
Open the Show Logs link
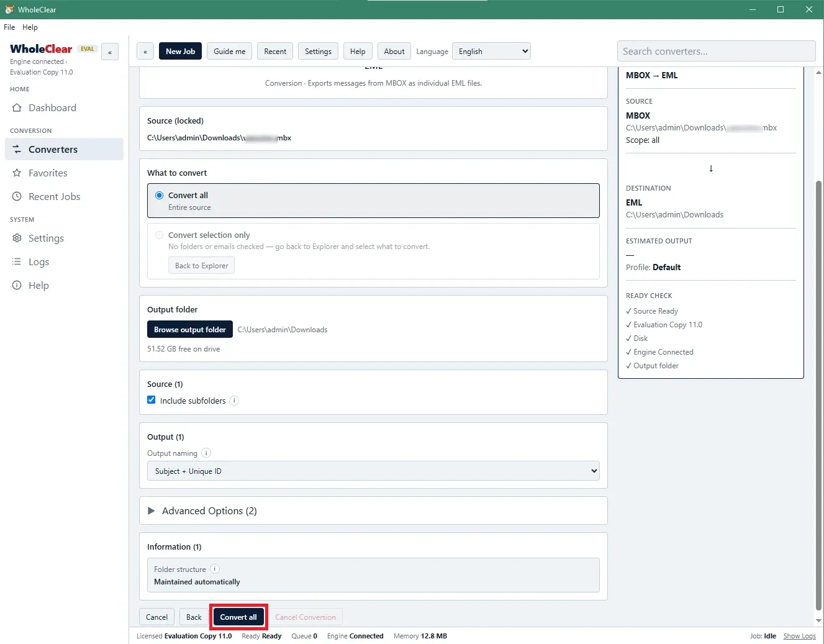[800, 636]
